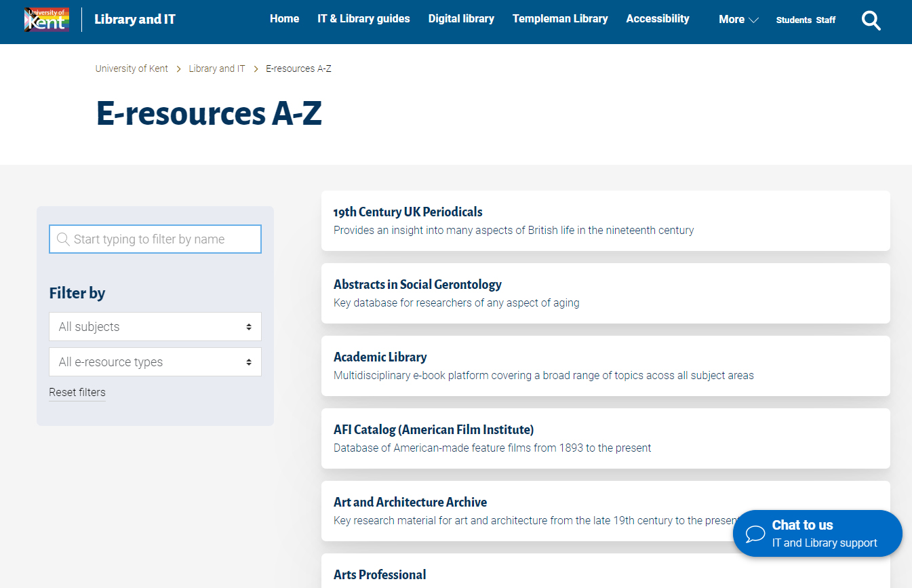
Task: Navigate to the Accessibility page
Action: [x=657, y=19]
